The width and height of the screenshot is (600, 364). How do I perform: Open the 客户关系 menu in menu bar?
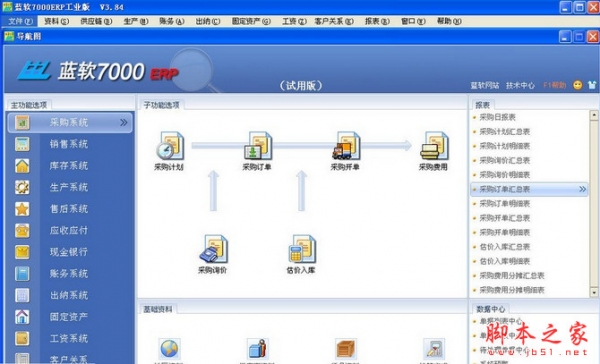coord(334,21)
